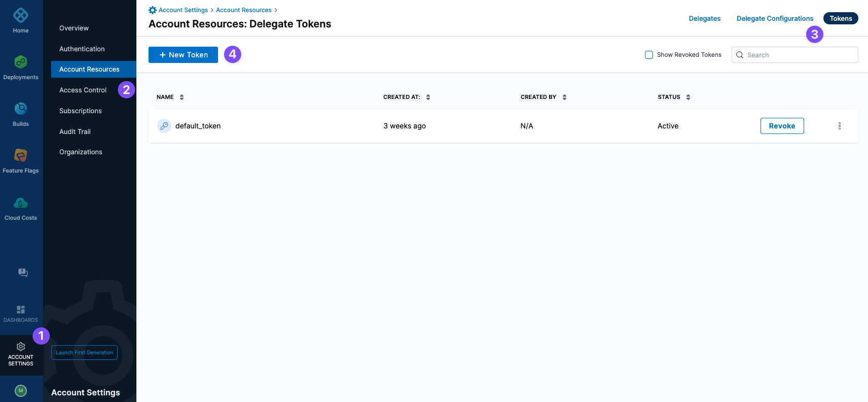
Task: Click the user avatar icon M
Action: (21, 390)
